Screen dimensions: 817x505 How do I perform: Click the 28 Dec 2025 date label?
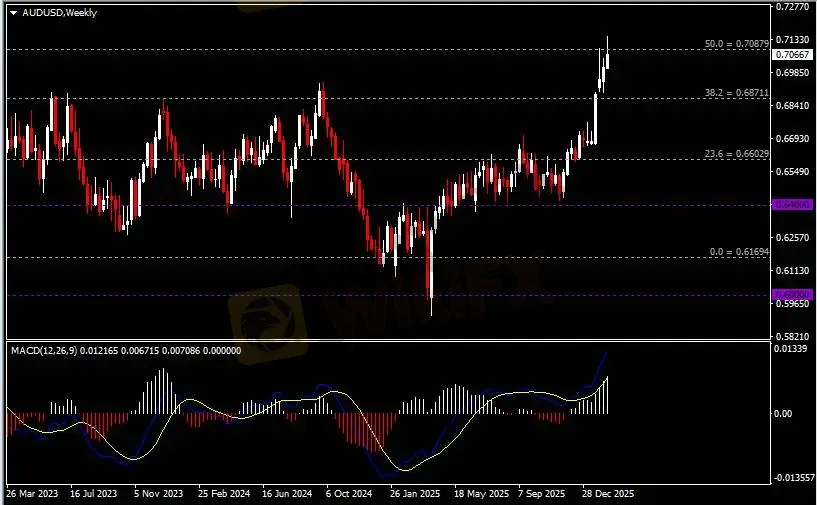point(608,494)
